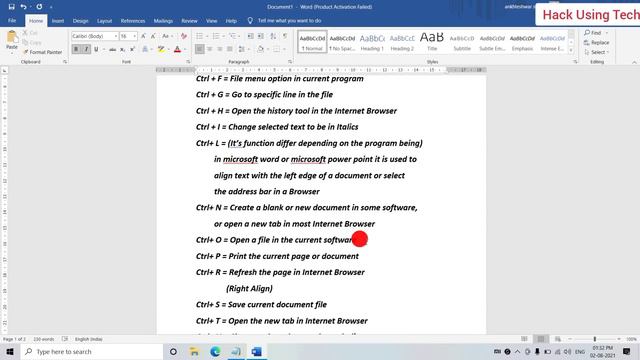
Task: Toggle Italic formatting
Action: click(86, 49)
